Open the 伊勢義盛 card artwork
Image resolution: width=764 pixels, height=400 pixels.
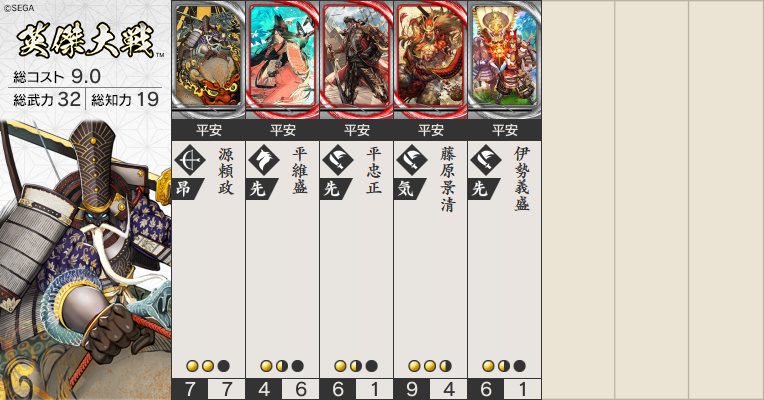[505, 58]
